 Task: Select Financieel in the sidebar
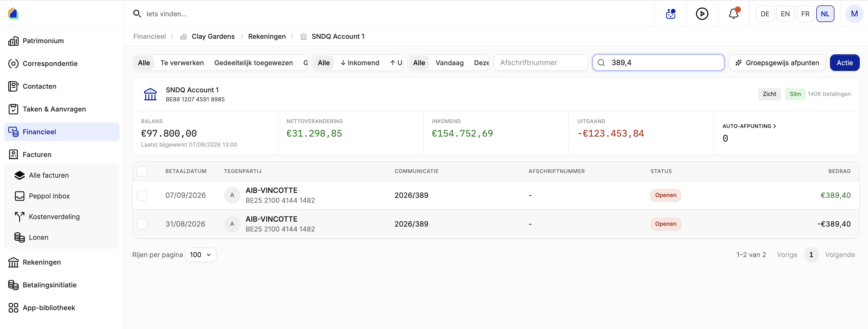[62, 132]
